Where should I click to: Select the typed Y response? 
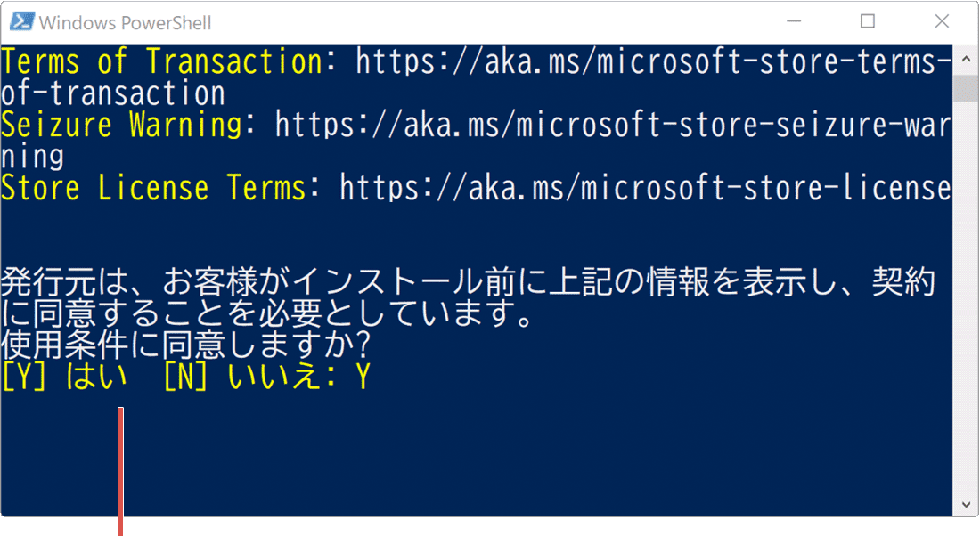coord(363,376)
